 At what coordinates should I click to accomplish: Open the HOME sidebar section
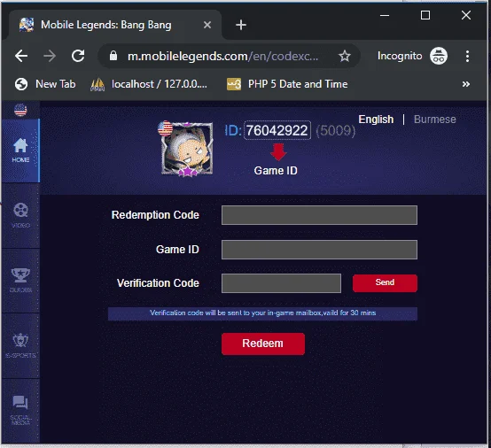[20, 151]
